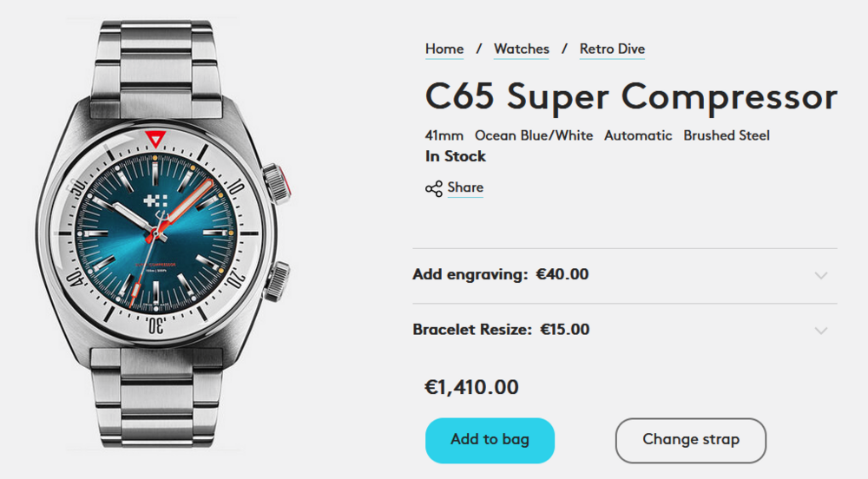The height and width of the screenshot is (479, 868).
Task: Click the Ocean Blue/White colour label
Action: point(534,135)
